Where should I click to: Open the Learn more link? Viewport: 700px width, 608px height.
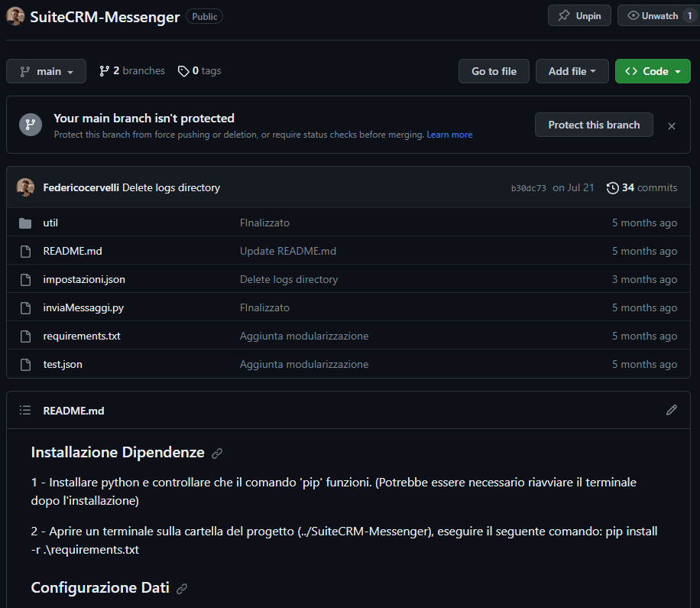pyautogui.click(x=449, y=135)
